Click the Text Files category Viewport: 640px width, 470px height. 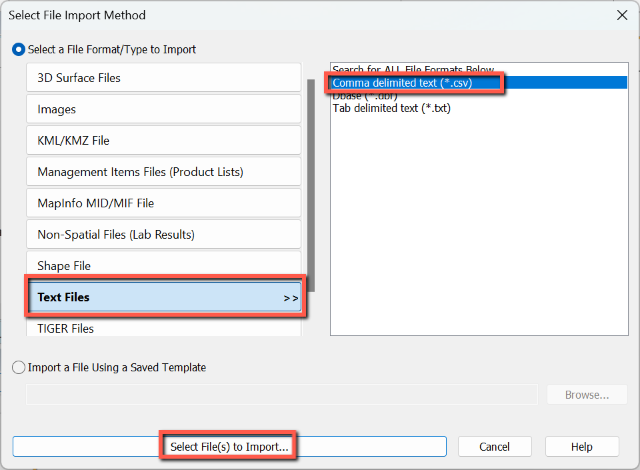[165, 297]
